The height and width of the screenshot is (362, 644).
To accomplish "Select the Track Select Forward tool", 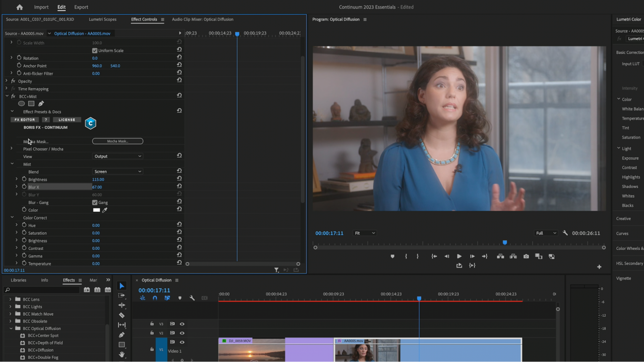I will coord(121,295).
